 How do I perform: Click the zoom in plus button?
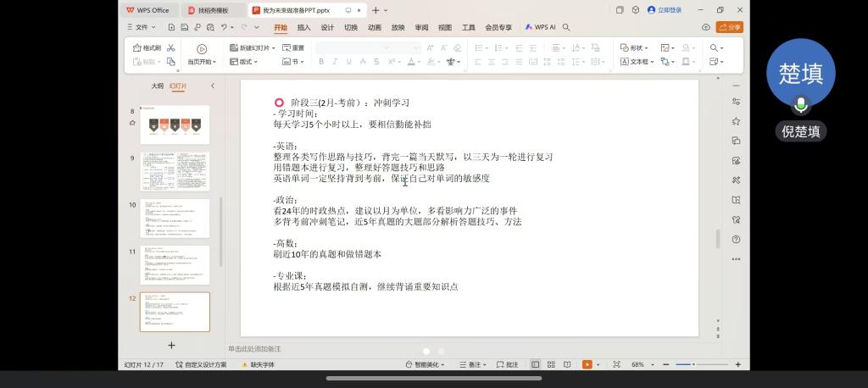coord(738,365)
